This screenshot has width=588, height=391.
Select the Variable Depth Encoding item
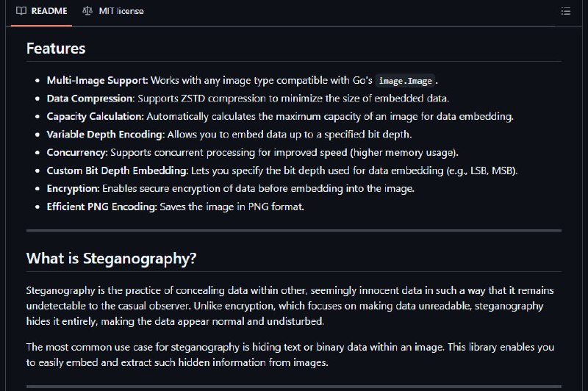(229, 134)
